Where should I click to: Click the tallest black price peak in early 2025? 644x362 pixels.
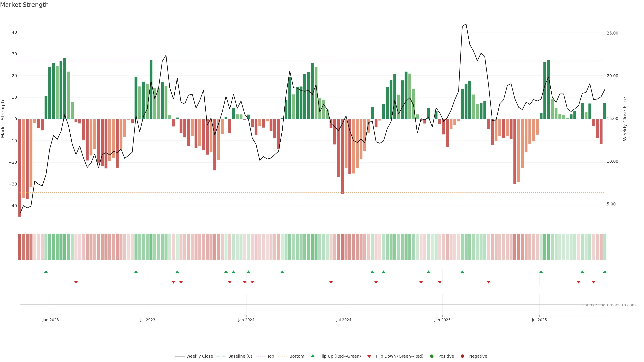[466, 24]
